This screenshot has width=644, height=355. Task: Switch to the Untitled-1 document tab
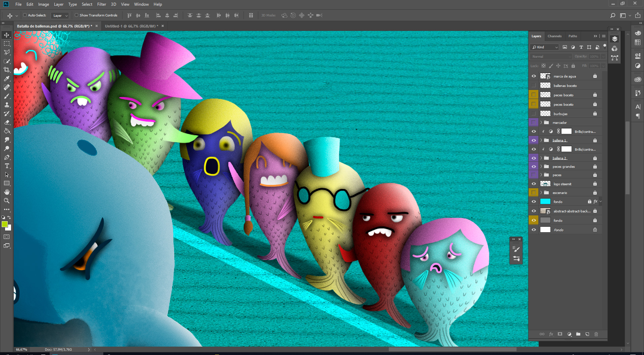(x=131, y=26)
